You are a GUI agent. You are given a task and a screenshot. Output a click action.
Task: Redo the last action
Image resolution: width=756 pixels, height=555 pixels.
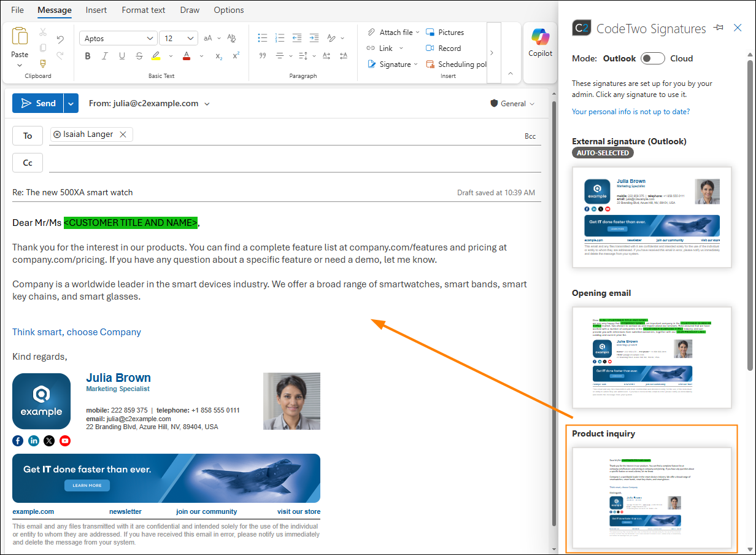coord(60,55)
